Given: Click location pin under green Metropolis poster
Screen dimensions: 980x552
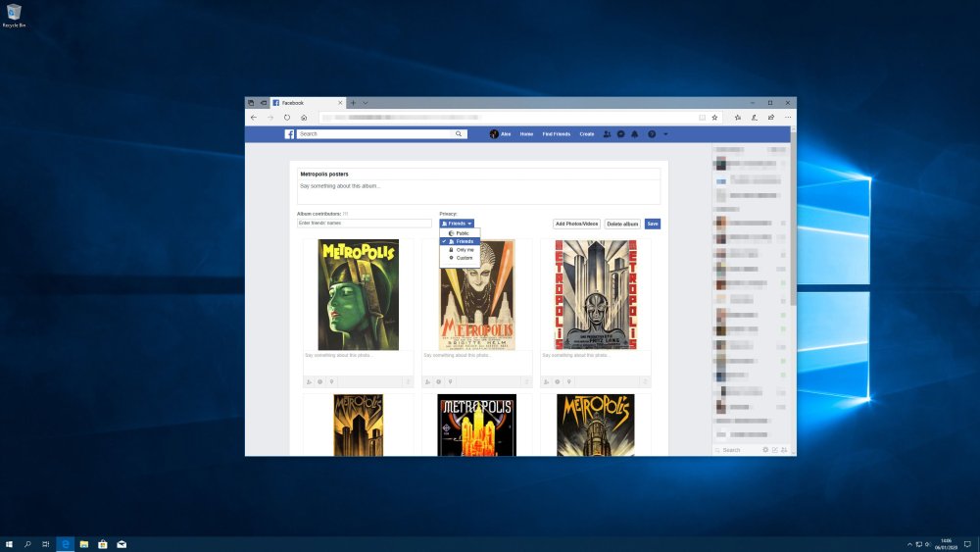Looking at the screenshot, I should click(x=331, y=381).
